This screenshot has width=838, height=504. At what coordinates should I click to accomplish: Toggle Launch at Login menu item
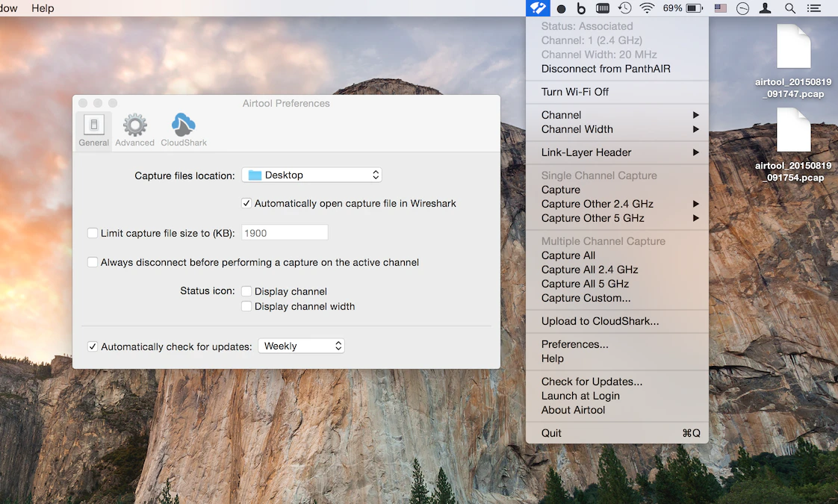[617, 396]
